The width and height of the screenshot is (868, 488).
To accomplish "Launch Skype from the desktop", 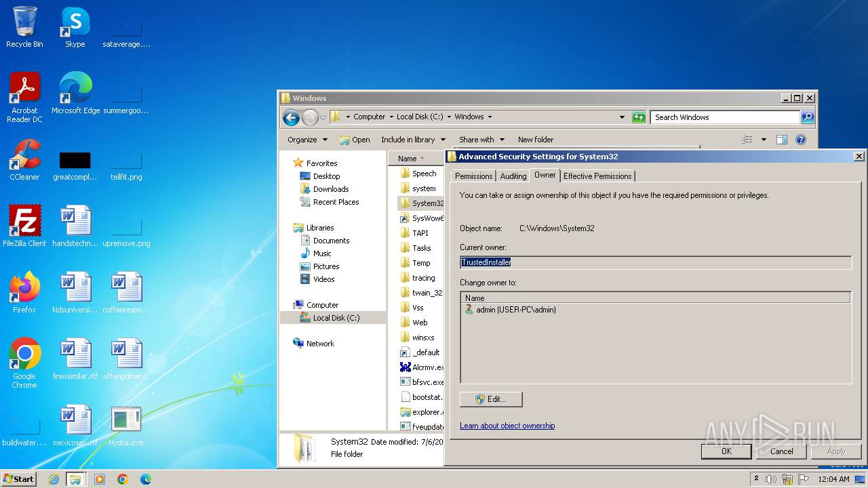I will pyautogui.click(x=75, y=27).
